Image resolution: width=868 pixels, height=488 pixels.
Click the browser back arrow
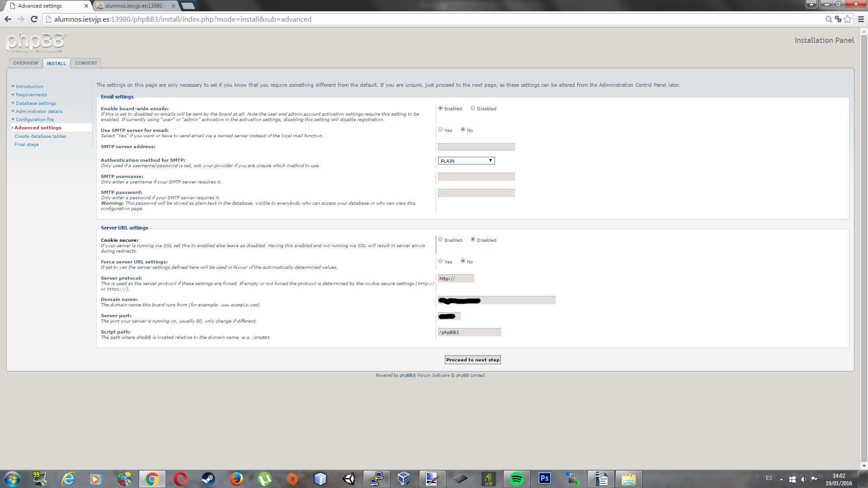click(x=8, y=19)
